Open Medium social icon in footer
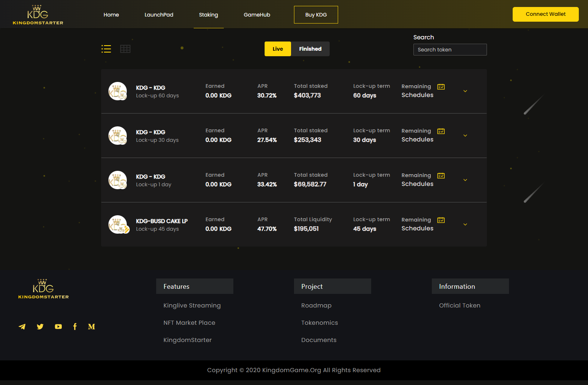This screenshot has width=588, height=385. click(92, 327)
